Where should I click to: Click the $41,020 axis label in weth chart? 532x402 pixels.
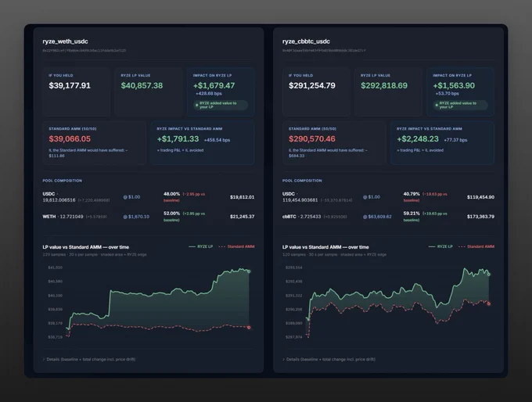[56, 267]
